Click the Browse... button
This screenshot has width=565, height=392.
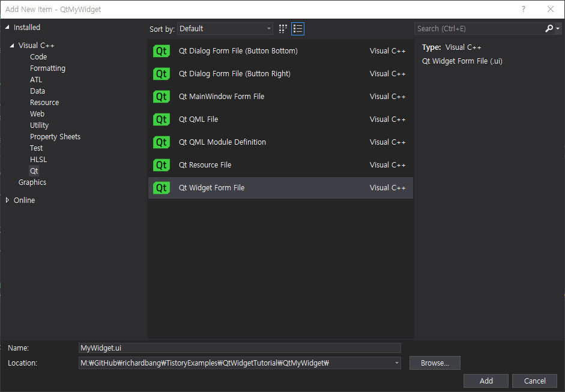click(x=435, y=363)
